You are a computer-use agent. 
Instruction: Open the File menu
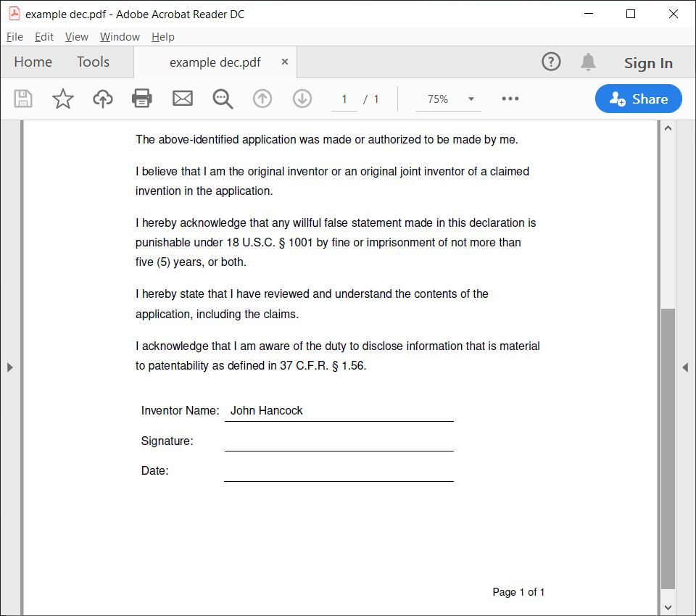14,36
